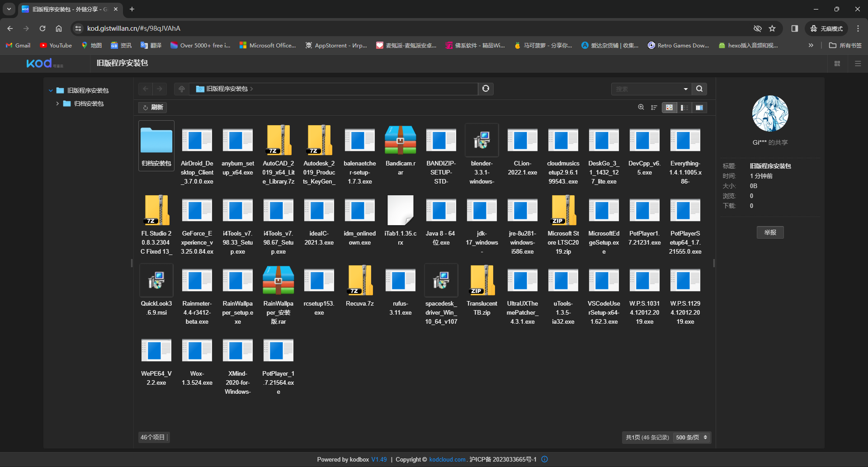
Task: Select 旧版程序安装包 in the folder tree
Action: coord(88,90)
